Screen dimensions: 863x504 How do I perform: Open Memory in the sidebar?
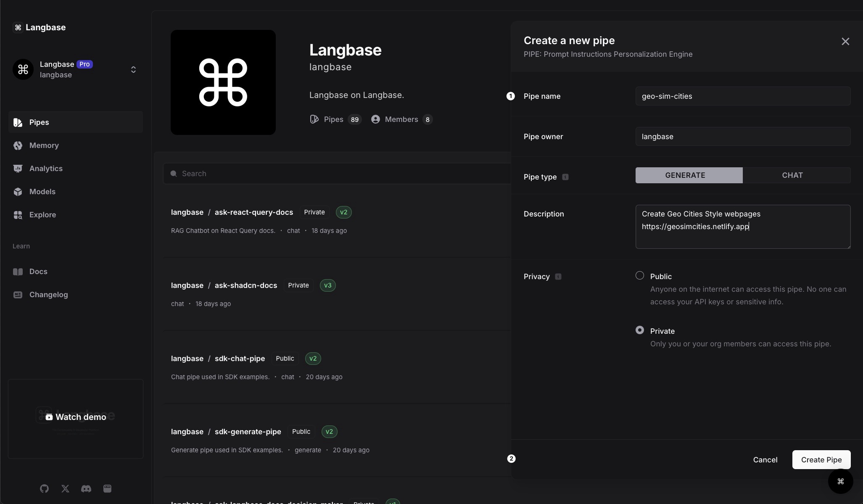(x=44, y=145)
